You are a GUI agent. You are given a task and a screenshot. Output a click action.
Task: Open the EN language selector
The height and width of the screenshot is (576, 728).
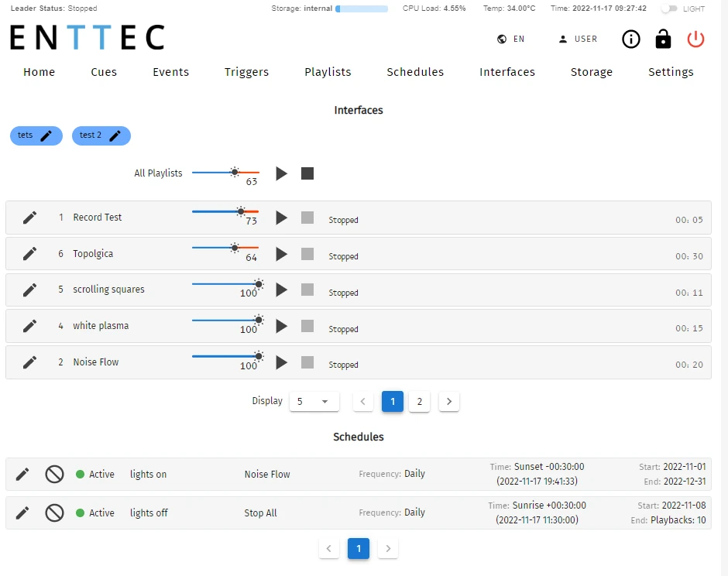pyautogui.click(x=510, y=39)
